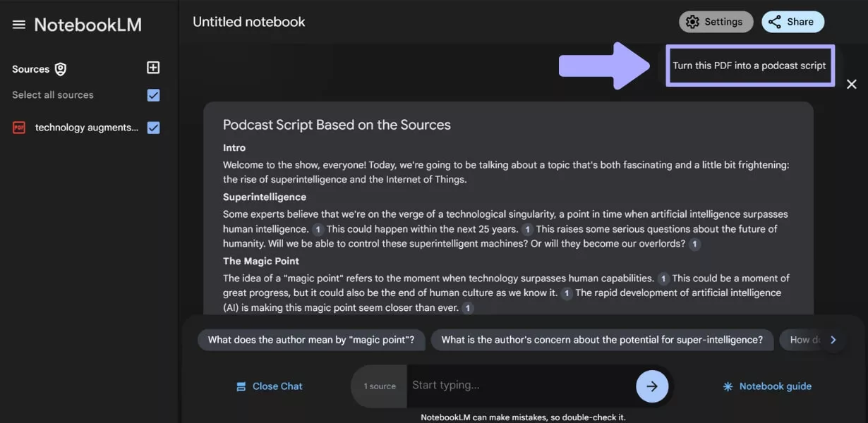Screen dimensions: 868x423
Task: Expand more suggested questions with the right chevron
Action: click(833, 339)
